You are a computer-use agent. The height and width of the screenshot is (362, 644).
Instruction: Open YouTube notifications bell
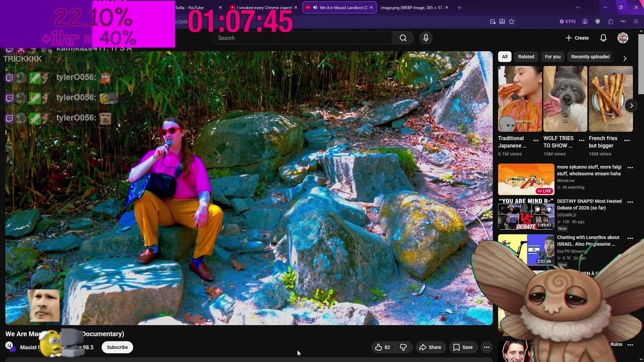pos(603,38)
